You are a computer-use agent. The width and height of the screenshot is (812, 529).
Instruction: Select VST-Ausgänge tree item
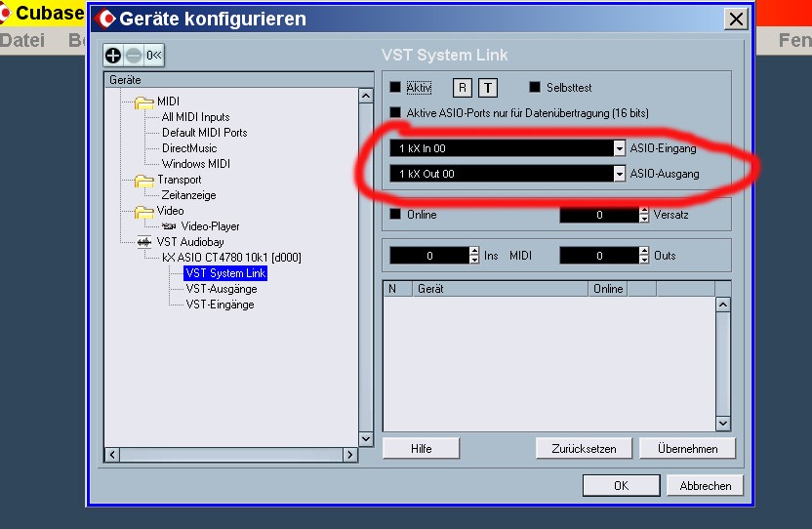(x=222, y=289)
